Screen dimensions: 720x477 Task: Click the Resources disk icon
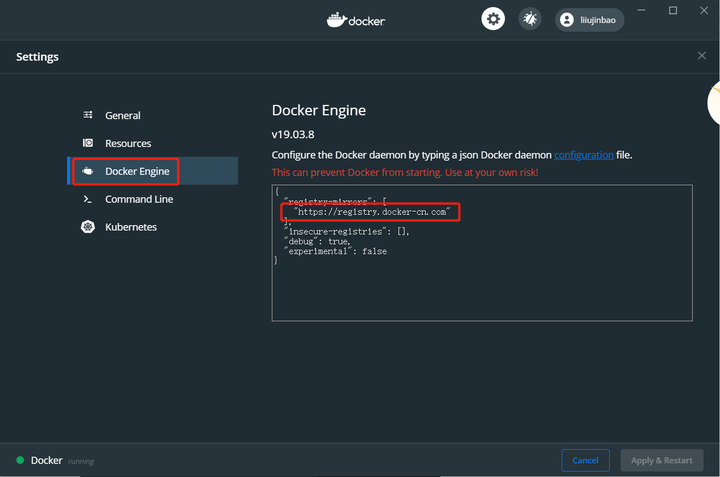(88, 143)
